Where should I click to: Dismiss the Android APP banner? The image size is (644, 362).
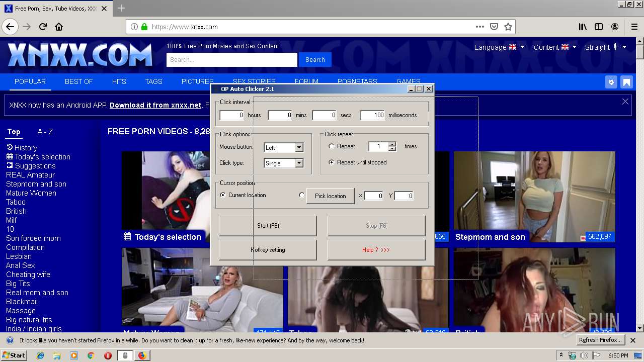625,102
